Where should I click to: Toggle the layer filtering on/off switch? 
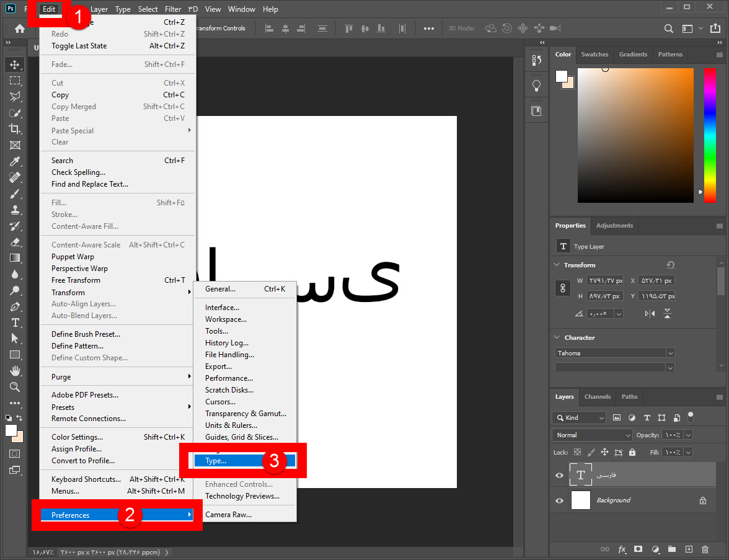click(691, 417)
